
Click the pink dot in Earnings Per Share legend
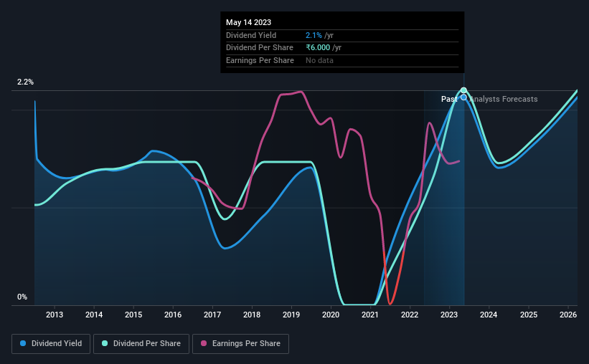tap(204, 343)
